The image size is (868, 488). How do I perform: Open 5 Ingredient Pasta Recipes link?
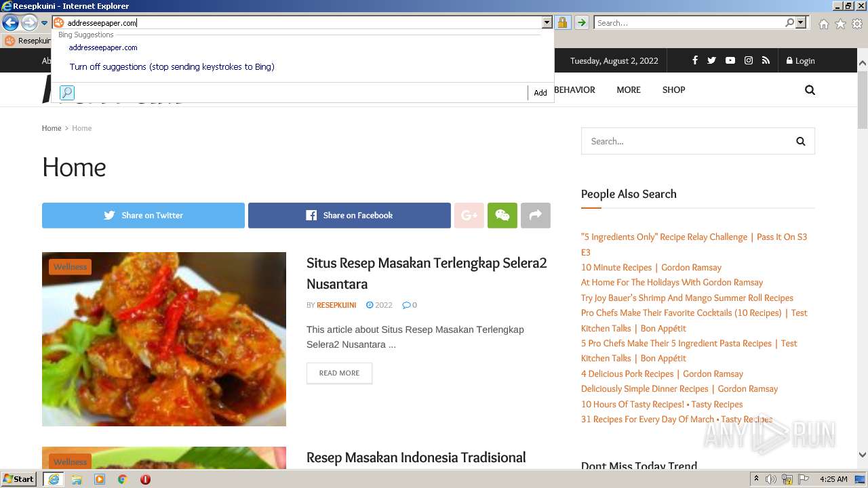(689, 350)
